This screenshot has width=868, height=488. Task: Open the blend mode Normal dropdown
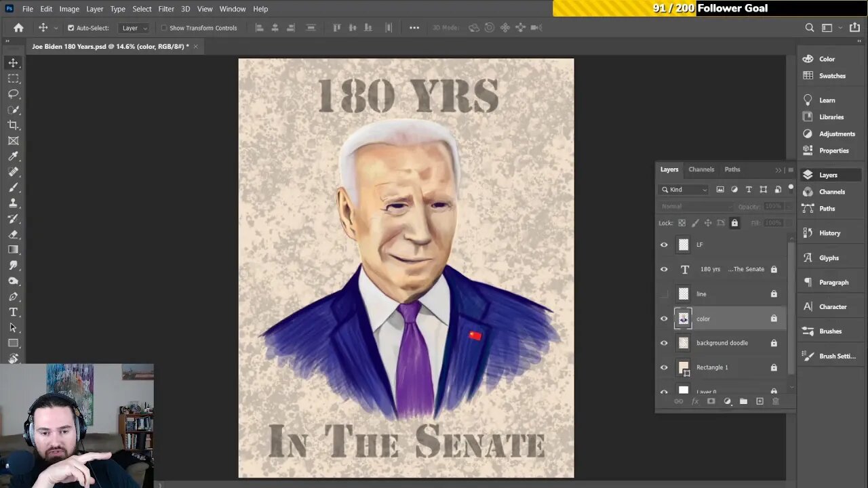696,206
